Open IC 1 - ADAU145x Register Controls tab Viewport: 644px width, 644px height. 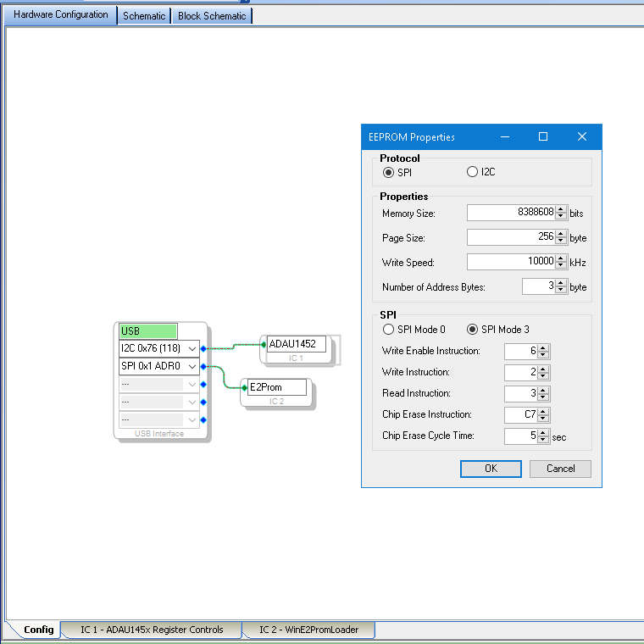152,630
